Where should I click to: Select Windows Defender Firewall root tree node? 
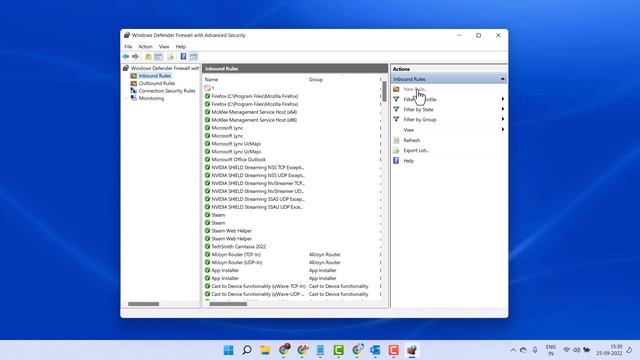[164, 68]
